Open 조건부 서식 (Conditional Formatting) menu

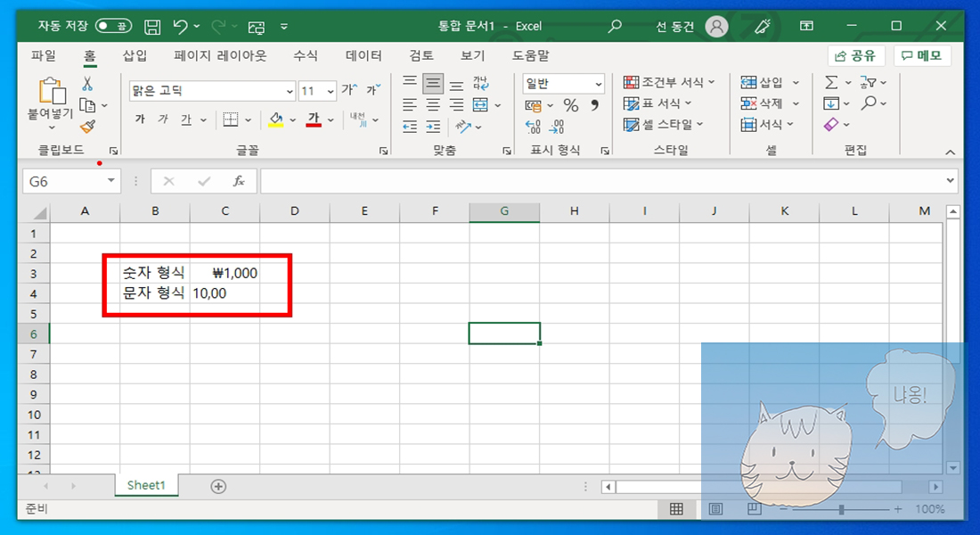(669, 83)
